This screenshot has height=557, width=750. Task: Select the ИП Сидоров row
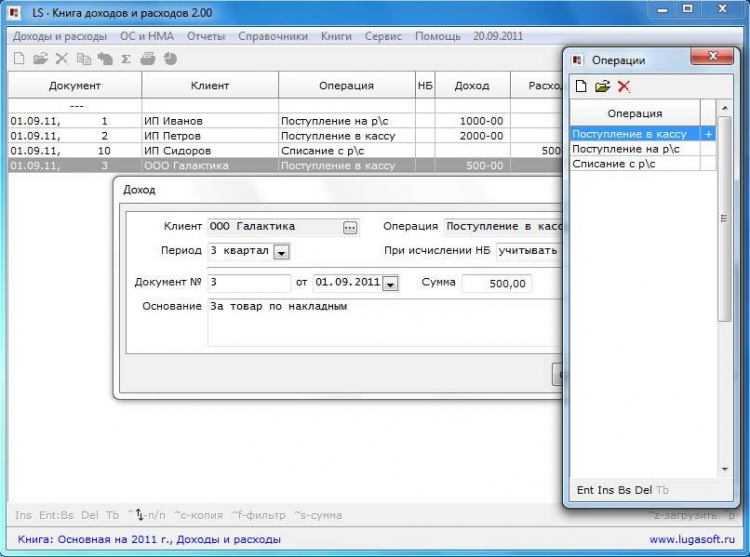click(285, 151)
